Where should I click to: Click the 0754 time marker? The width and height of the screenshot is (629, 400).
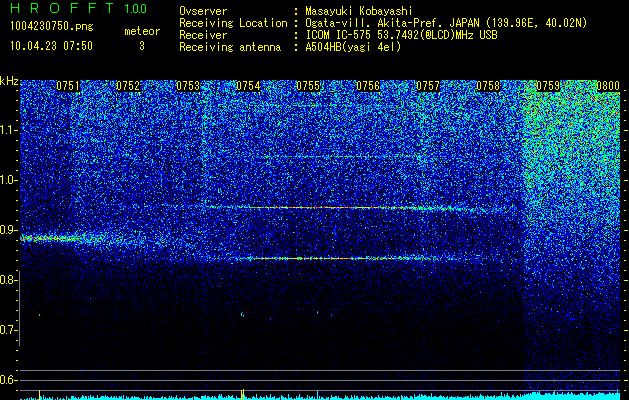tap(248, 86)
